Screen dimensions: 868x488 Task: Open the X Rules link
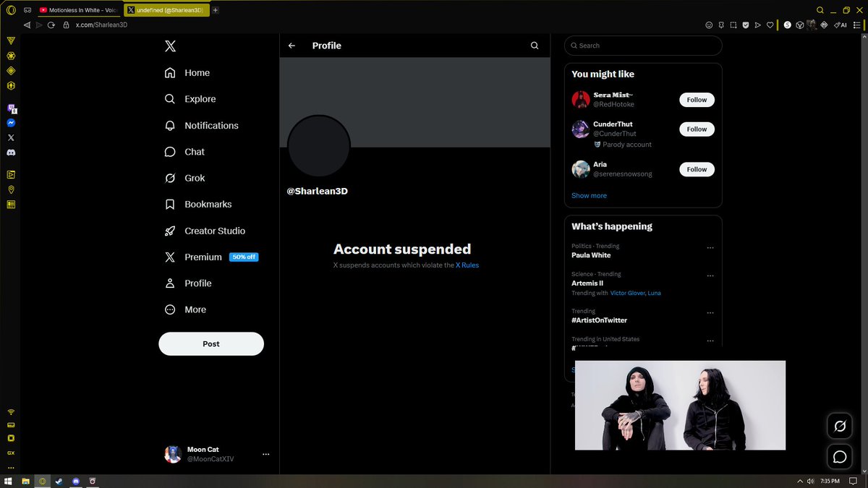point(467,265)
